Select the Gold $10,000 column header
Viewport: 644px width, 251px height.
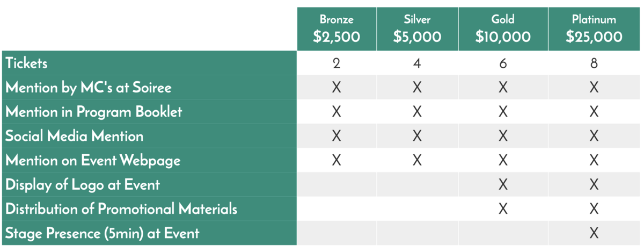tap(503, 29)
